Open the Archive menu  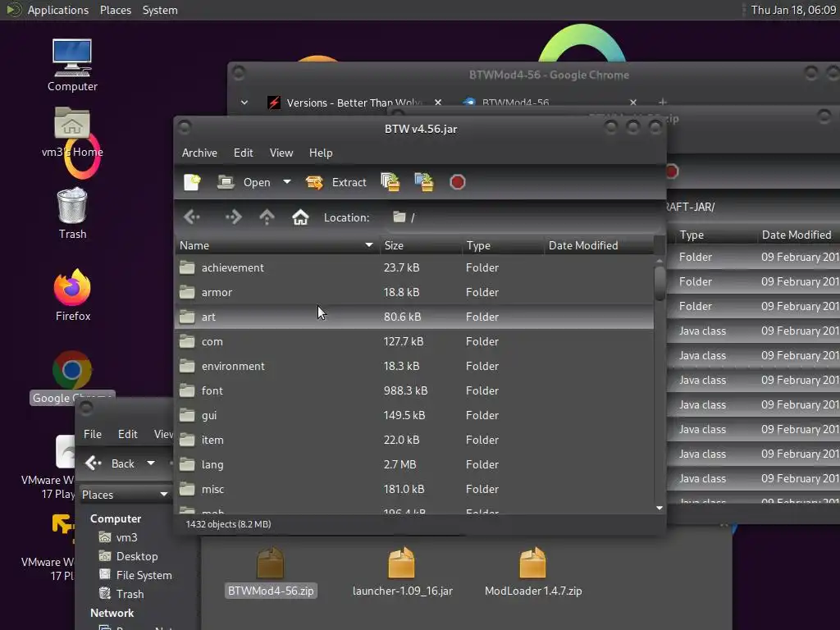(199, 153)
